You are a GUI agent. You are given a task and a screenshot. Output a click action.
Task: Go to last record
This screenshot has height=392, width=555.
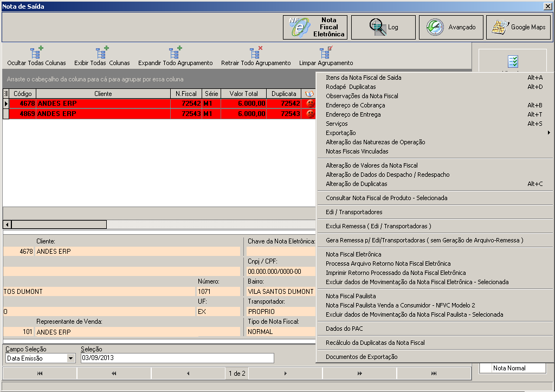[434, 373]
